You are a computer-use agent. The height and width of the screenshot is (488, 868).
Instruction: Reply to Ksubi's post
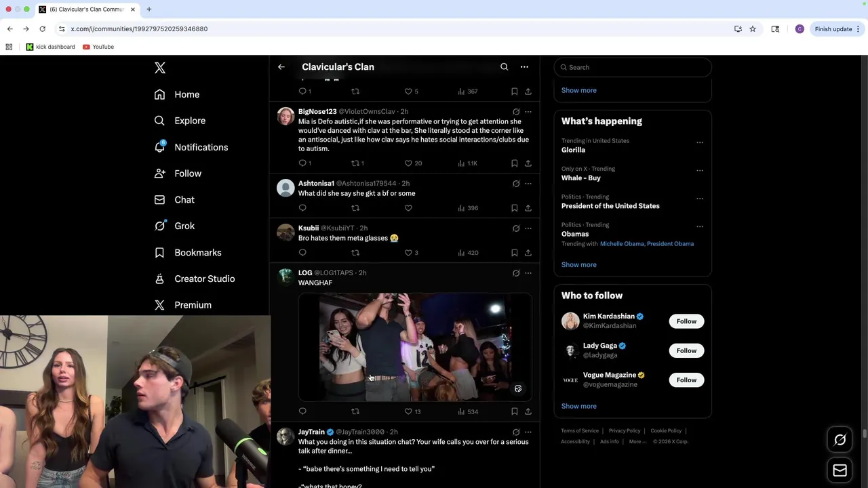point(302,253)
